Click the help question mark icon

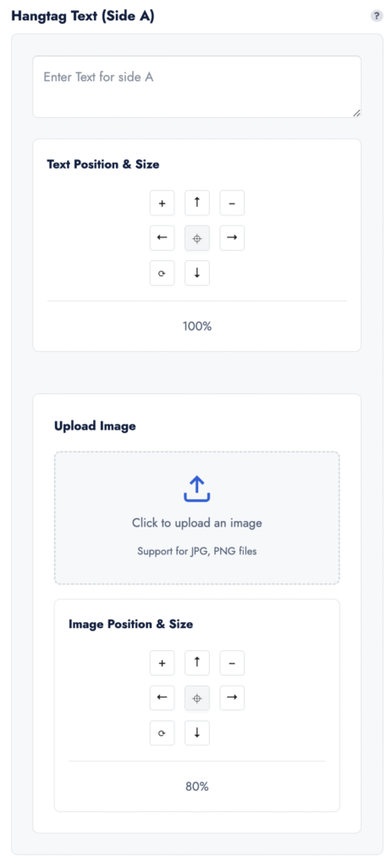[x=377, y=16]
